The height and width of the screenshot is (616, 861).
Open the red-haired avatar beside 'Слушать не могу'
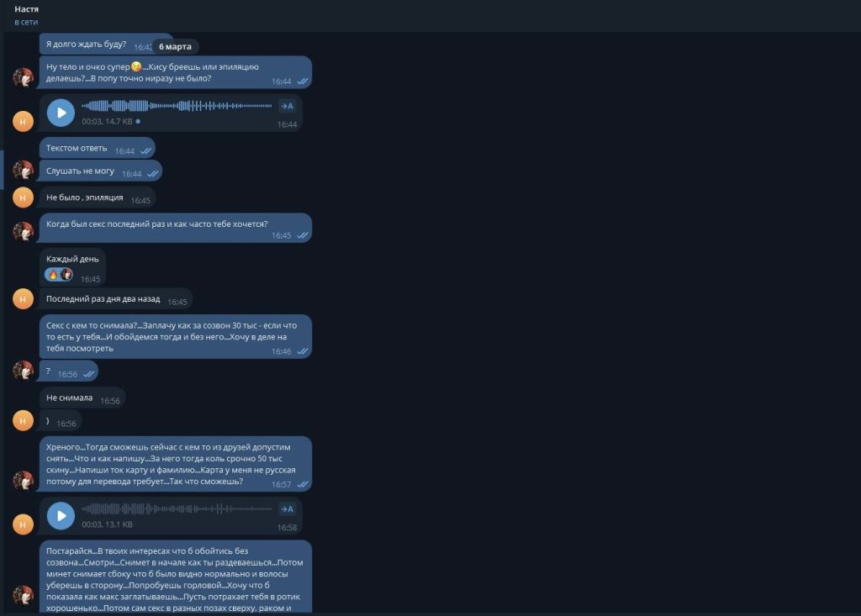tap(23, 171)
